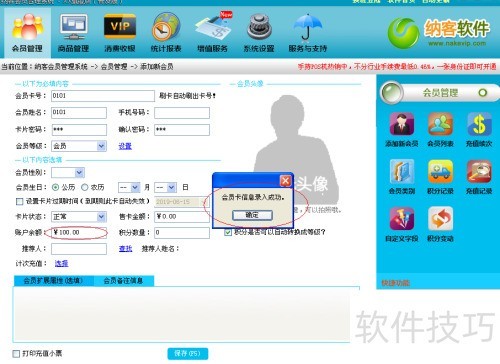500x364 pixels.
Task: Click the 查找 link beside 推荐人
Action: coord(125,248)
